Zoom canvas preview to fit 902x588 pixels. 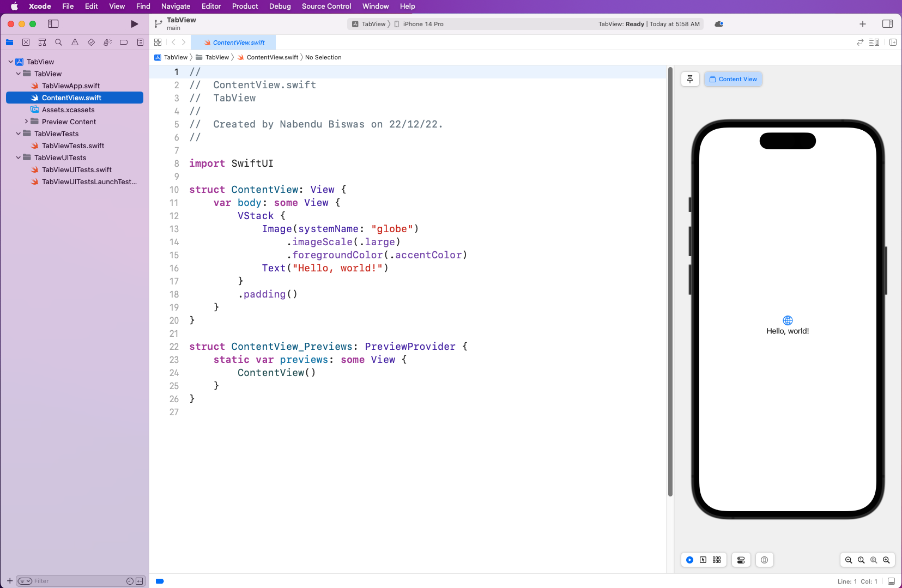(x=874, y=560)
